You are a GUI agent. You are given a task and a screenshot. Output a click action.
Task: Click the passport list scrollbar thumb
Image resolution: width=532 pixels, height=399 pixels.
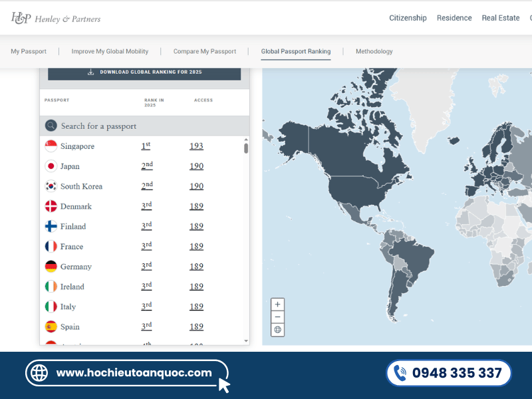pos(246,148)
